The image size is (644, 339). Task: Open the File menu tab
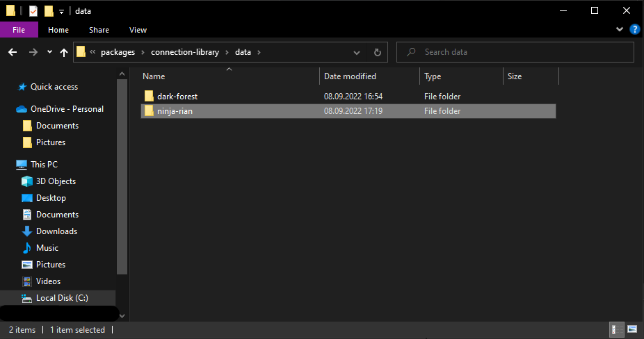point(19,30)
